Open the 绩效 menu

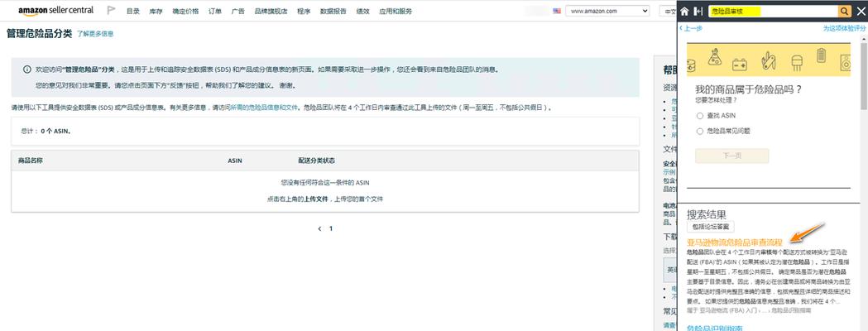pyautogui.click(x=362, y=11)
